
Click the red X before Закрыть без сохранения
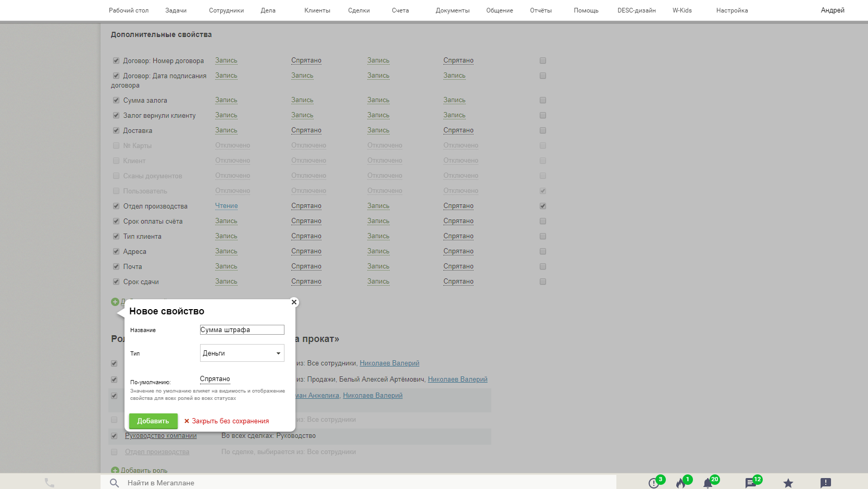(187, 421)
